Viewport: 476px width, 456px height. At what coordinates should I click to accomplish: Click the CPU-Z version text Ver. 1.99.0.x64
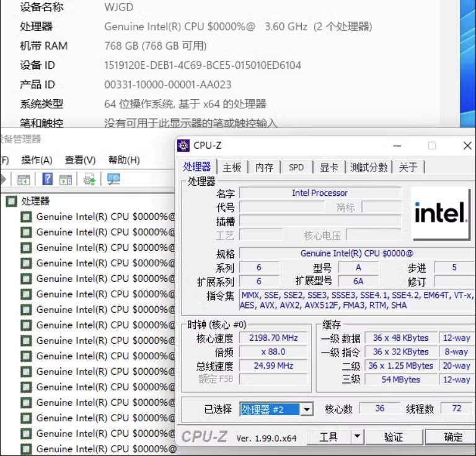[267, 438]
